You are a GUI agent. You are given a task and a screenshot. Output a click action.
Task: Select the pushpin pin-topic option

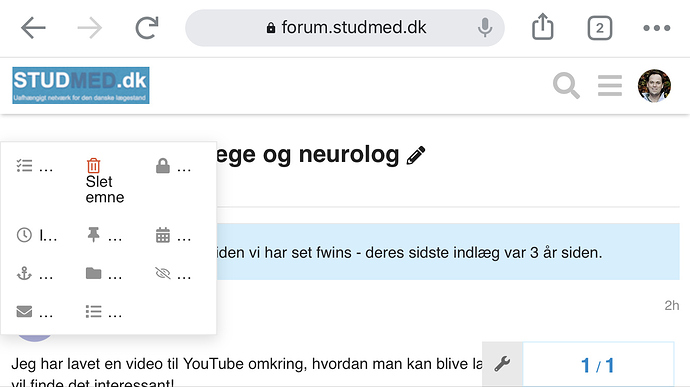[104, 235]
